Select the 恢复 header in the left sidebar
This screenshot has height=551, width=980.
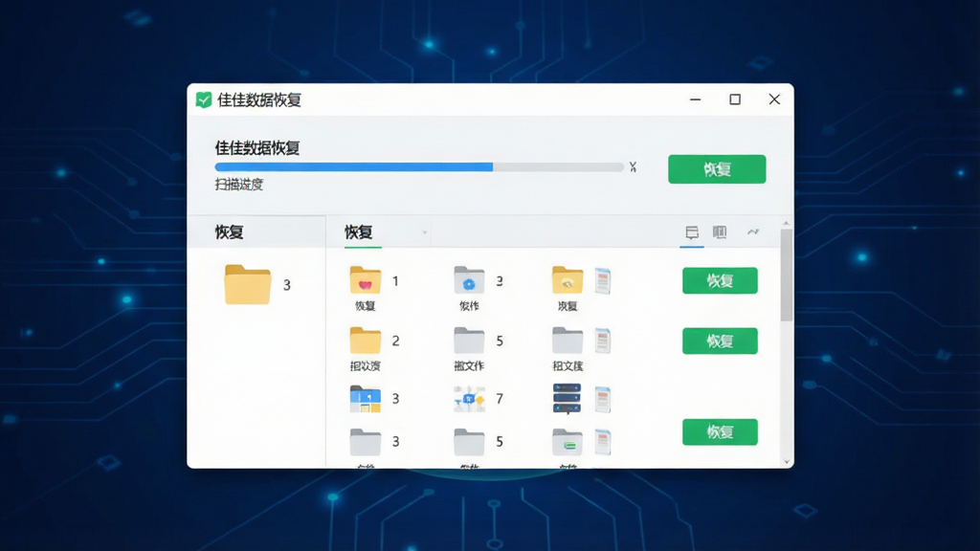coord(230,232)
